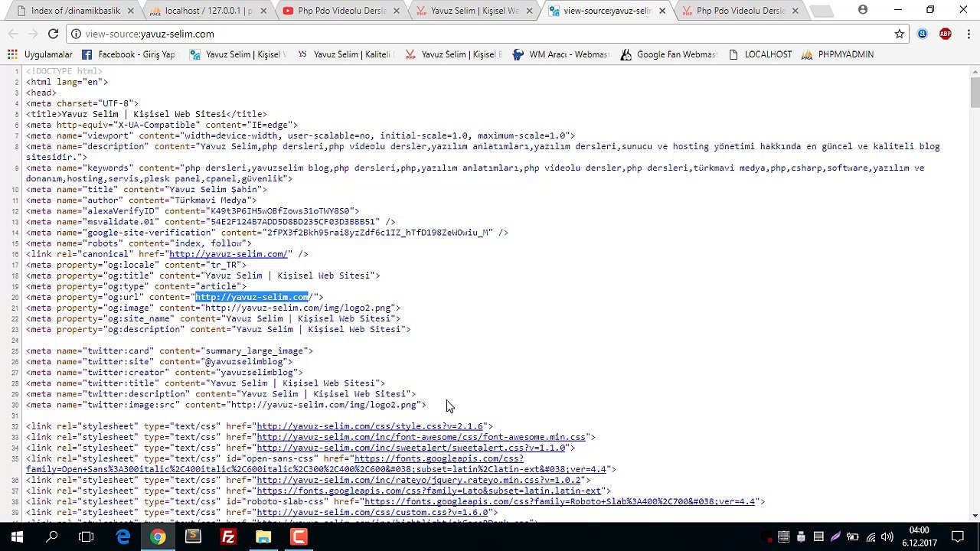The image size is (980, 551).
Task: Open the Windows notification center icon
Action: click(957, 537)
